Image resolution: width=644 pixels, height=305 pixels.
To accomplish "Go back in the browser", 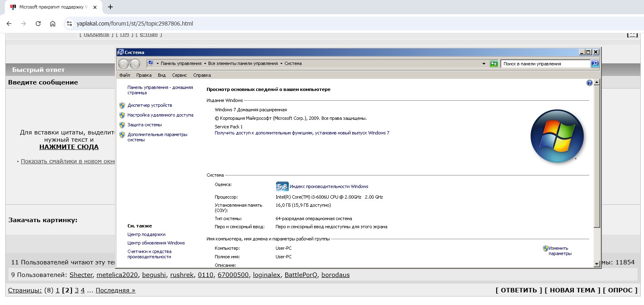I will (x=9, y=24).
